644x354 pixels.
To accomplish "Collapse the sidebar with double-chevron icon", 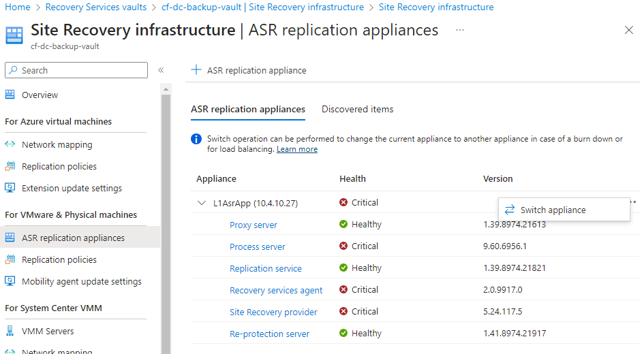I will [x=161, y=70].
